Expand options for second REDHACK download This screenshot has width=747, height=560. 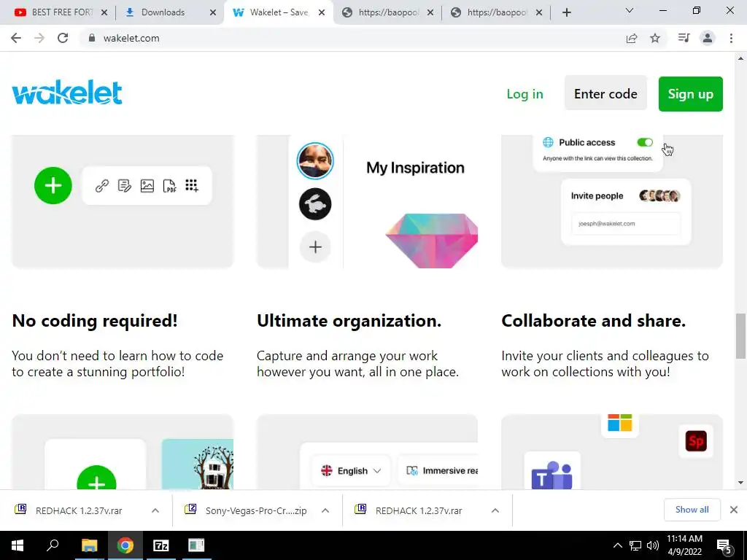495,510
